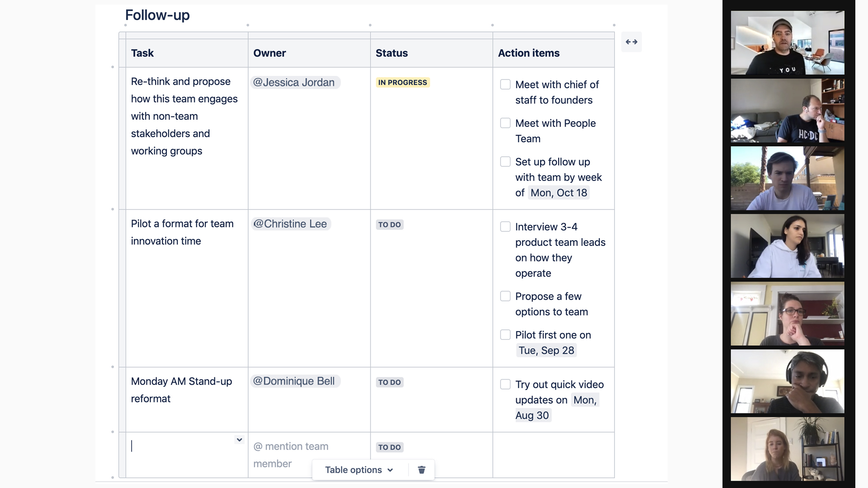Expand new task row dropdown arrow
Screen dimensions: 868x488
(x=238, y=440)
